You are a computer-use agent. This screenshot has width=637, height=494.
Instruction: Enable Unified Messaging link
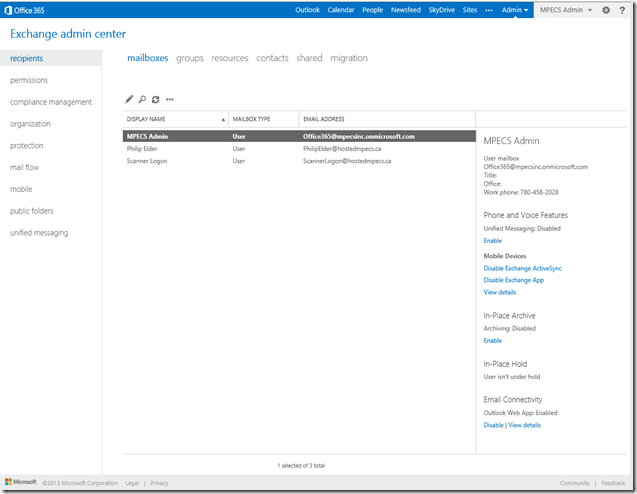493,240
